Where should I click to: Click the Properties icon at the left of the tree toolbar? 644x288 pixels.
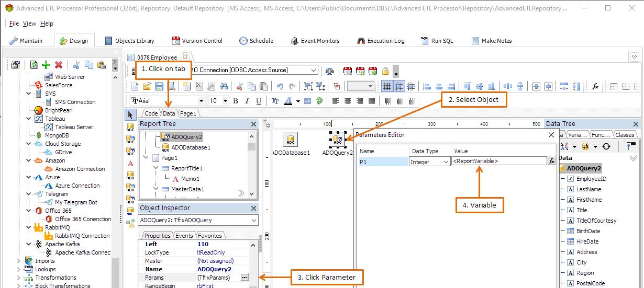point(15,65)
